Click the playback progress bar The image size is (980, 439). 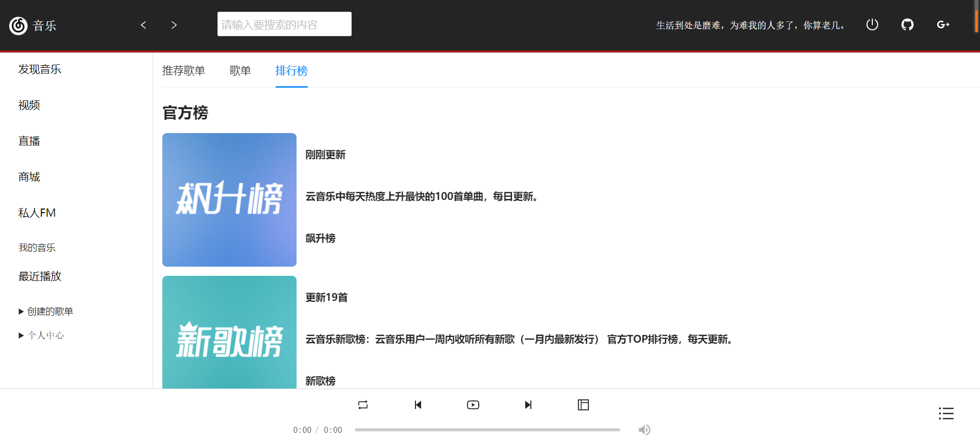(487, 430)
